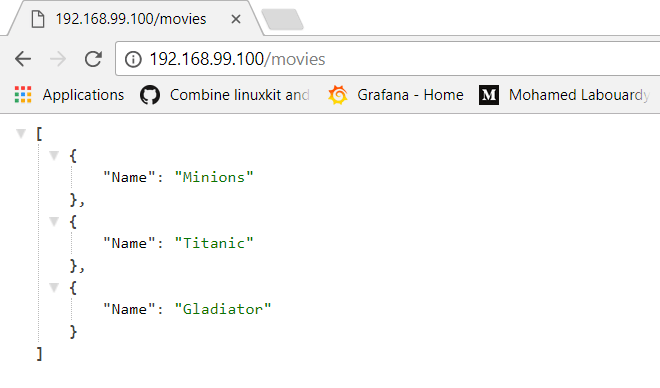Collapse the Minions object node
This screenshot has width=660, height=388.
tap(54, 156)
